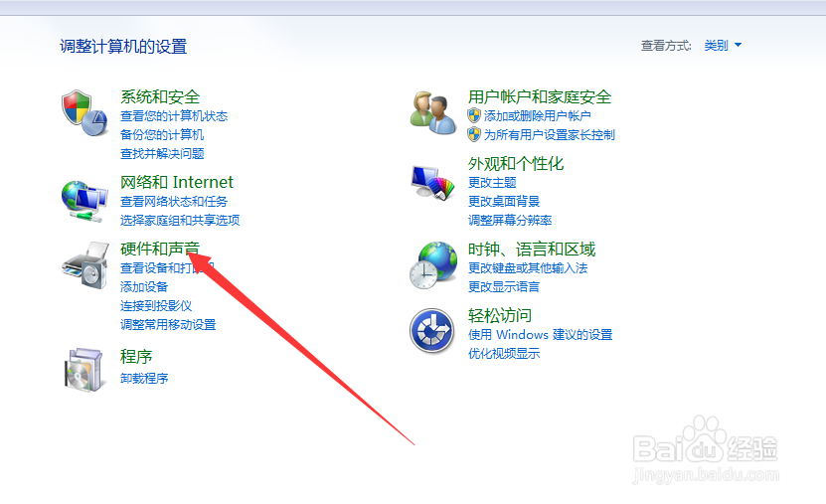
Task: Open the 硬件和声音 category heading
Action: (x=160, y=249)
